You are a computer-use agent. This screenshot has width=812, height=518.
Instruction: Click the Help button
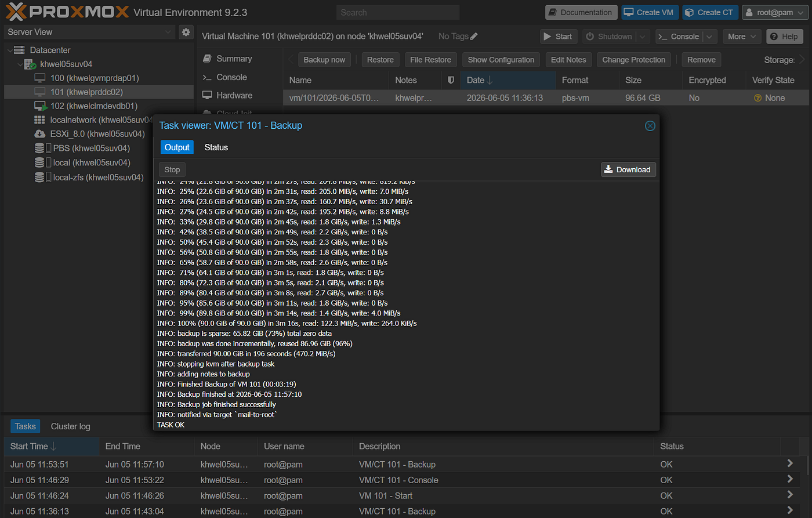click(784, 37)
